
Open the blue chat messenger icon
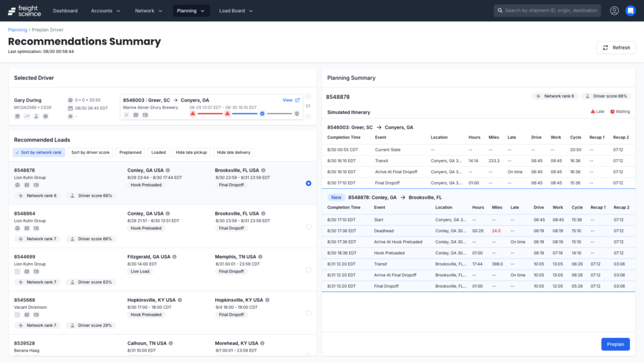[x=630, y=10]
